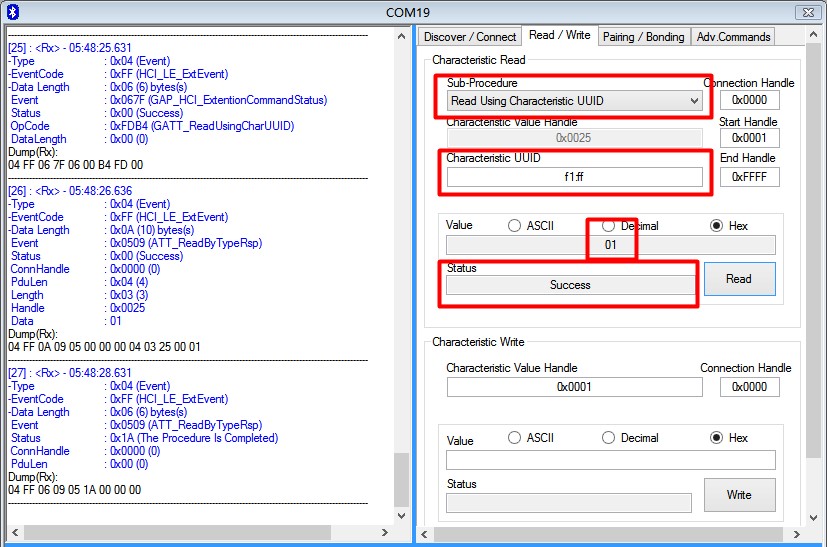Click log entry header [25] : <Rx> - 05:48:25.631
Viewport: 827px width, 547px height.
coord(70,48)
